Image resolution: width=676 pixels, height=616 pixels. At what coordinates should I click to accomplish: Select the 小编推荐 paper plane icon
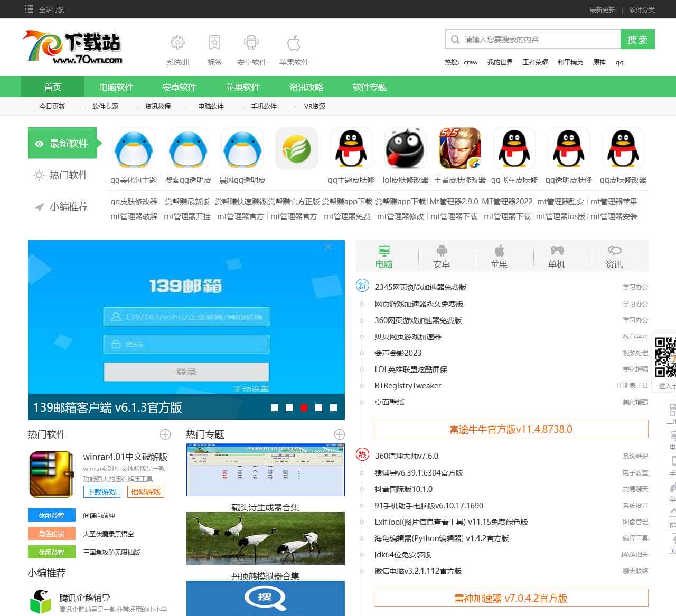39,207
